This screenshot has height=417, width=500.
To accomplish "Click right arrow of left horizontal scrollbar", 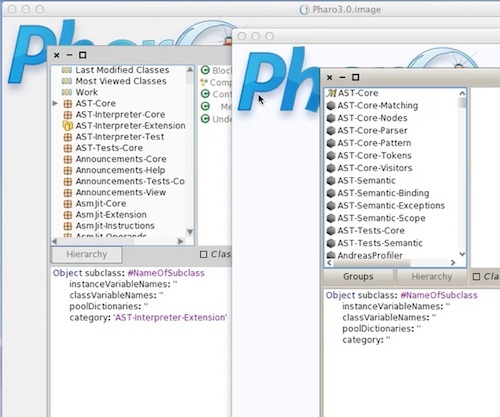I will click(x=181, y=241).
